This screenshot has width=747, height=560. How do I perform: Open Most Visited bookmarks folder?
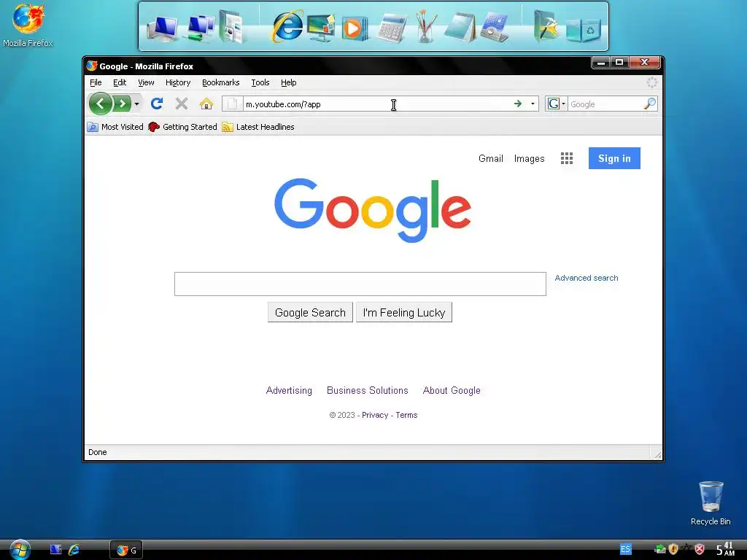tap(115, 127)
